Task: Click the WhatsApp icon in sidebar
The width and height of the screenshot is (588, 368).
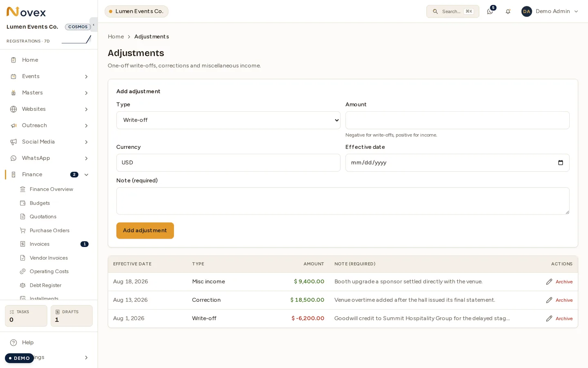Action: pyautogui.click(x=13, y=158)
